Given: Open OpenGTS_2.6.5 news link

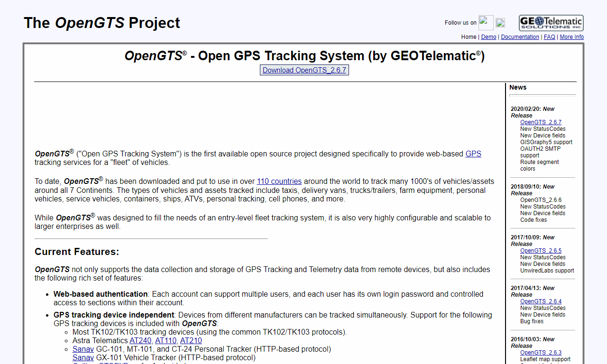Looking at the screenshot, I should click(541, 251).
